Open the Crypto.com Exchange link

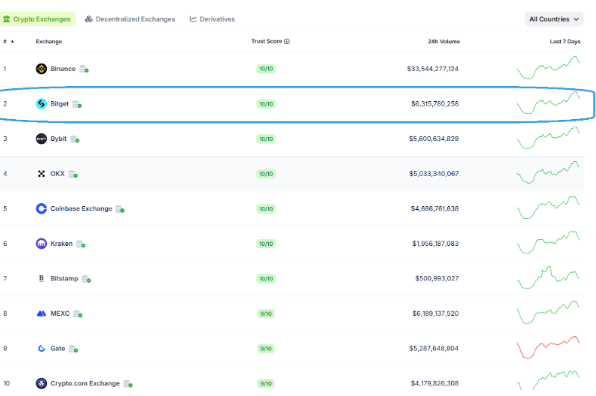[85, 383]
